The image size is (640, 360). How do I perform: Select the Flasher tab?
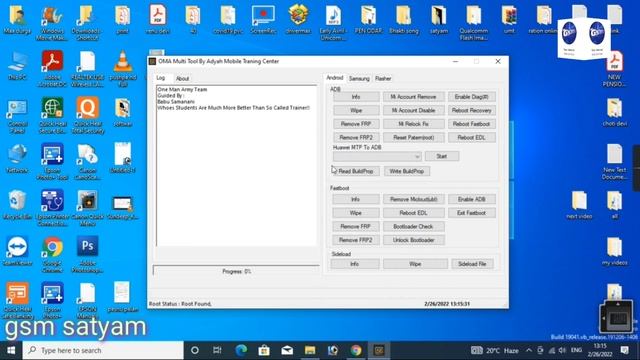[x=383, y=78]
